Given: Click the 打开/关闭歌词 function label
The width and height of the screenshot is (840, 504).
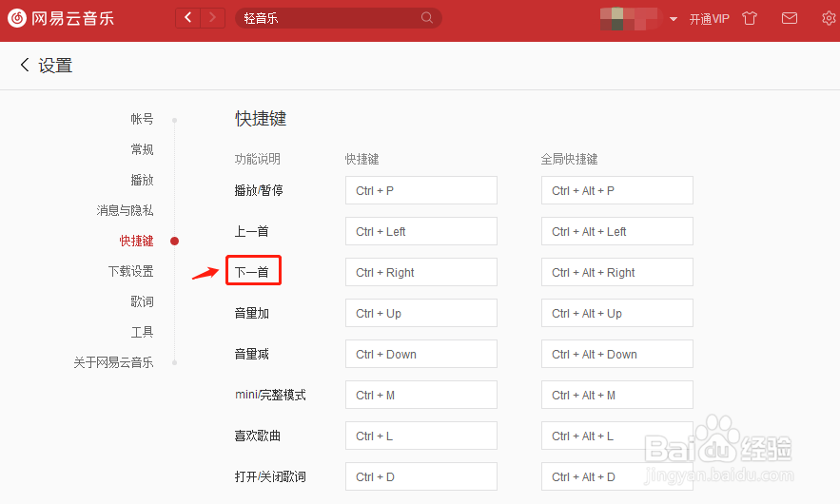Looking at the screenshot, I should (270, 476).
